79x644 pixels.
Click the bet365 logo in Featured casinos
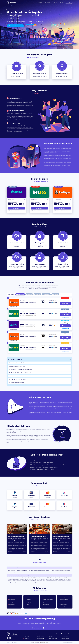click(39, 192)
